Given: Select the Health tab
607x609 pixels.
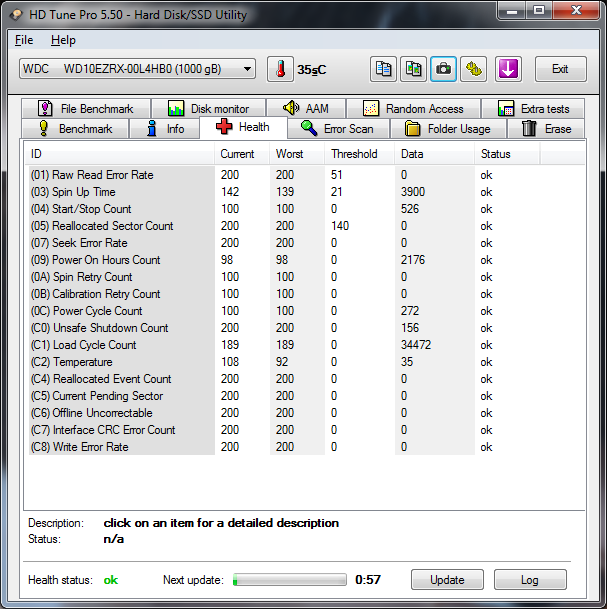Looking at the screenshot, I should [x=243, y=127].
